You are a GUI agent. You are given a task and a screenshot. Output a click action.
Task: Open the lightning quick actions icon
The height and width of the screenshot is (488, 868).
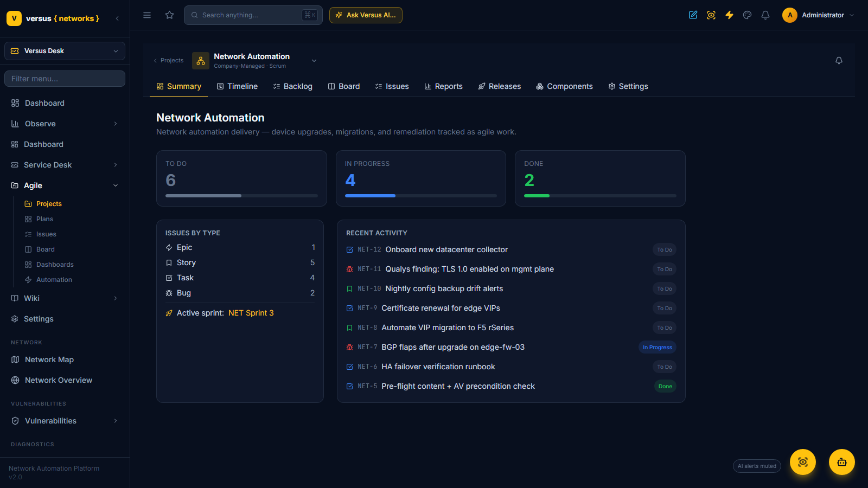click(x=730, y=15)
